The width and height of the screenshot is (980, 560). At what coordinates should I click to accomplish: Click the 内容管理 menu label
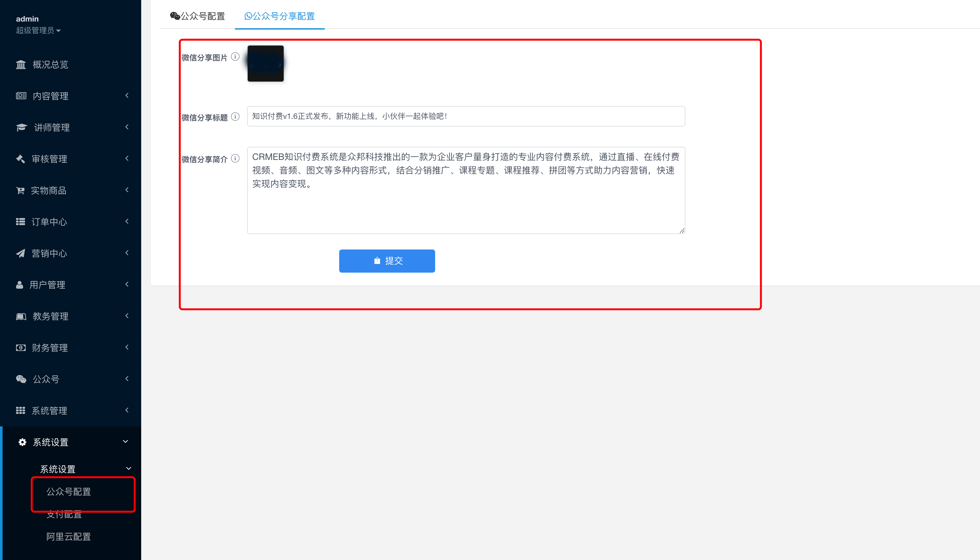(x=50, y=96)
